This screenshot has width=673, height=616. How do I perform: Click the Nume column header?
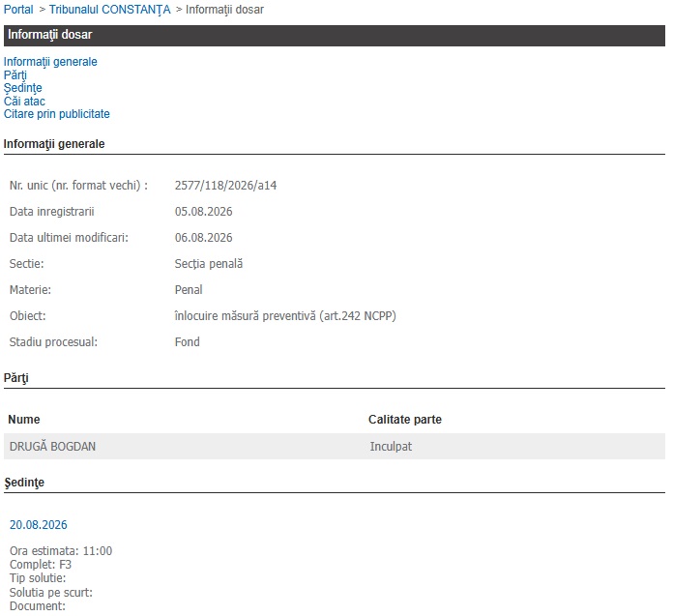24,420
